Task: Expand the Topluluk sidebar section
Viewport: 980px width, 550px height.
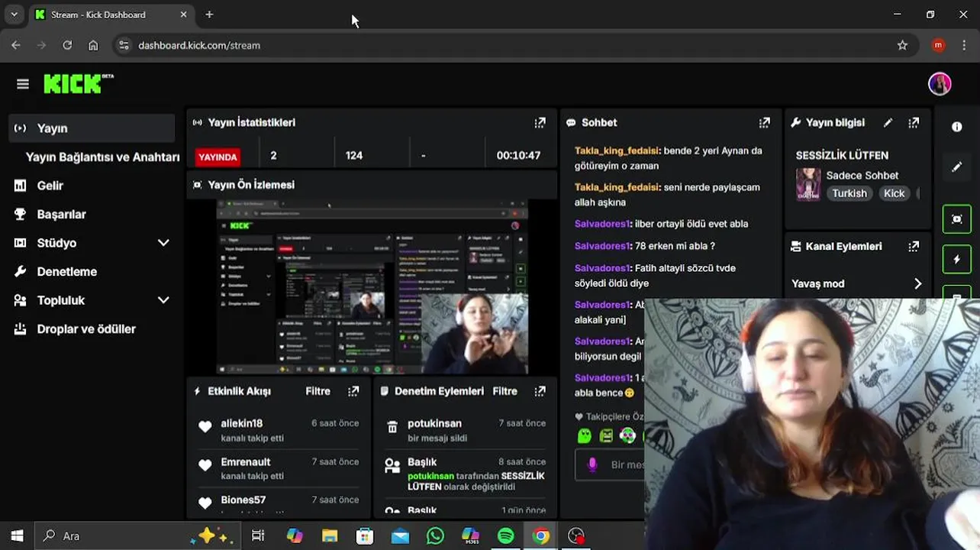Action: point(163,300)
